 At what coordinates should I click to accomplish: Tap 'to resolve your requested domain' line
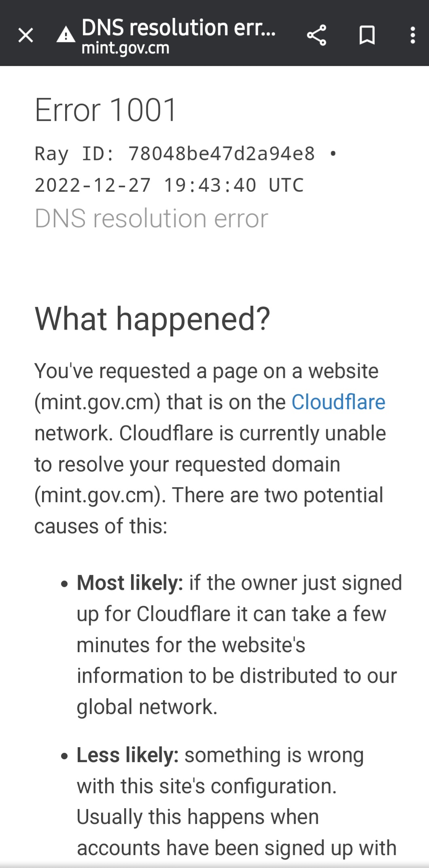tap(187, 465)
